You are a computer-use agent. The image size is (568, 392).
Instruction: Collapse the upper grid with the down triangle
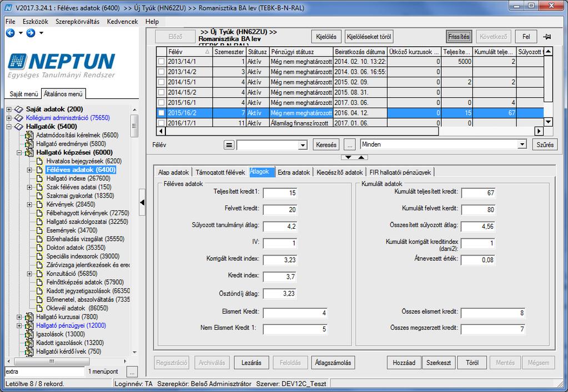coord(348,157)
